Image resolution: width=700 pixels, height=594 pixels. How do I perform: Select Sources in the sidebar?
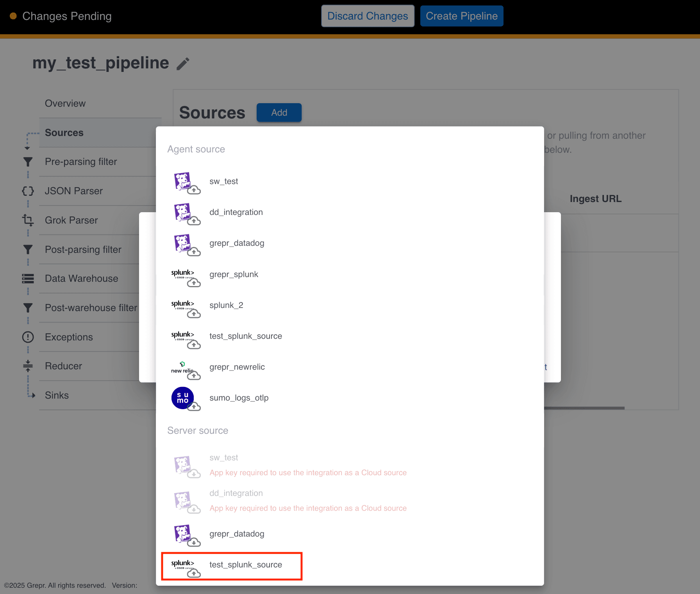coord(97,133)
